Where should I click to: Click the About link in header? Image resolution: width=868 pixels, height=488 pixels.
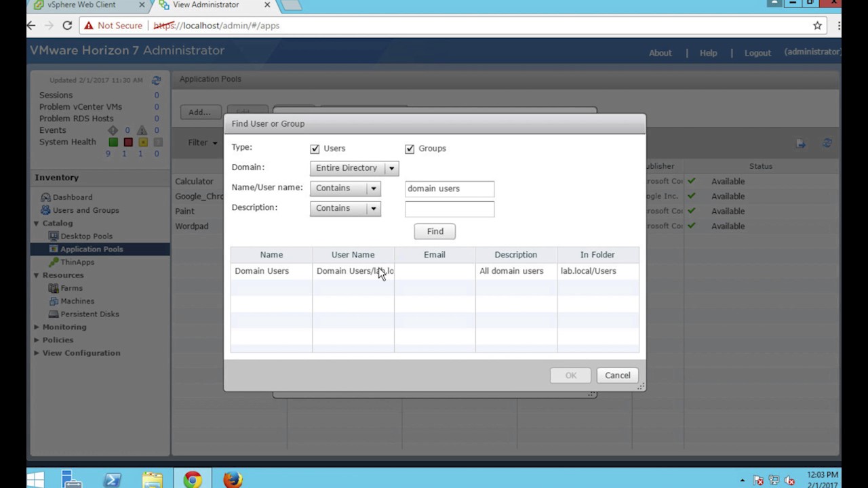[x=660, y=53]
